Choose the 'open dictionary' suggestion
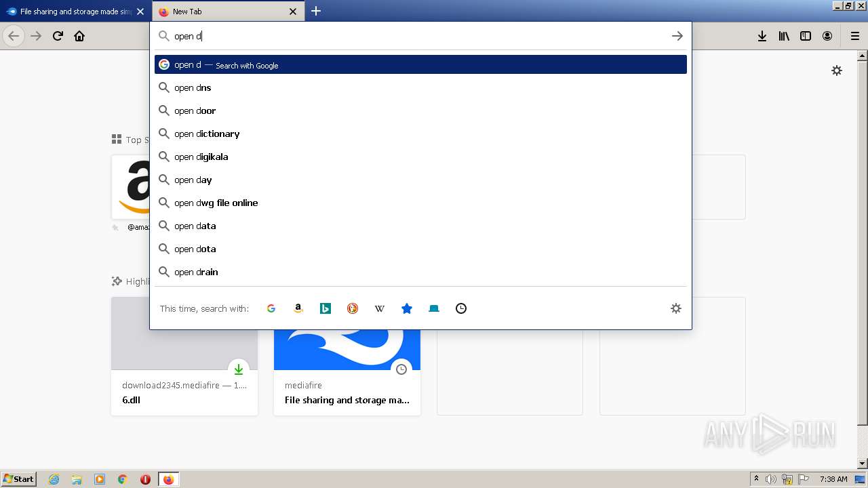The width and height of the screenshot is (868, 488). click(x=420, y=134)
